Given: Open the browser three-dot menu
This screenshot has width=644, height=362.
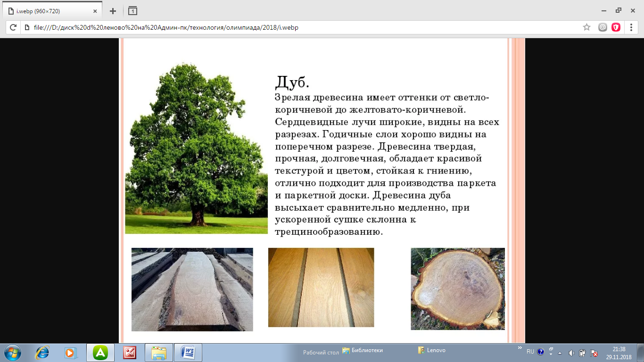Looking at the screenshot, I should (631, 27).
